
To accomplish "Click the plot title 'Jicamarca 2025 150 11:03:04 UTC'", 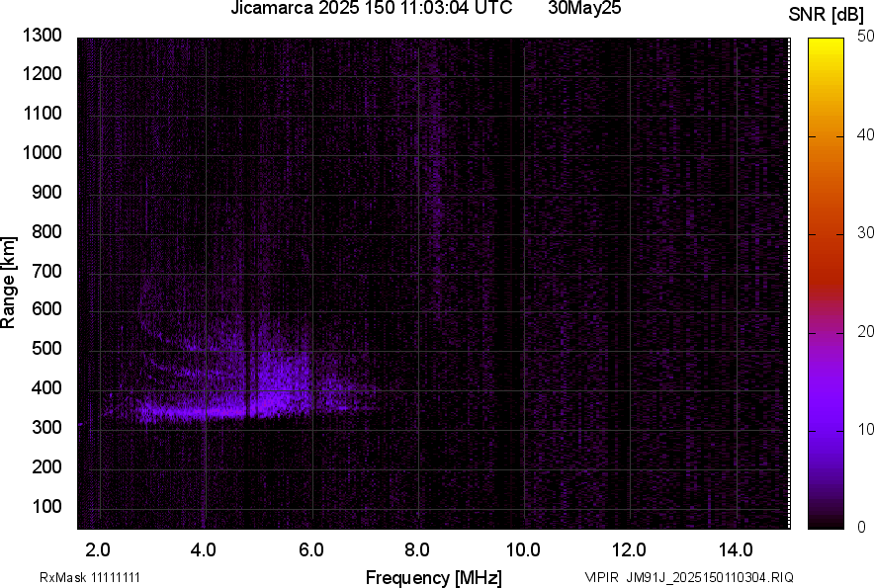I will (x=371, y=8).
